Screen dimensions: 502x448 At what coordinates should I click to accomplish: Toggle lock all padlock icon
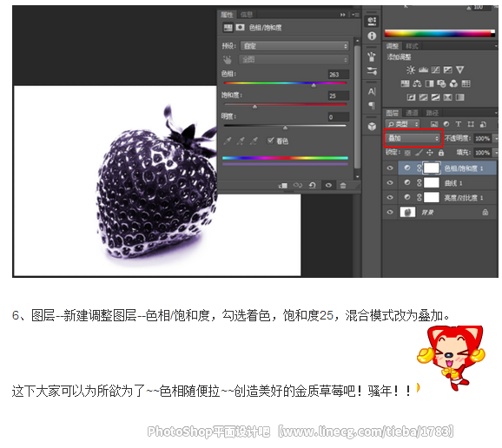pos(441,153)
